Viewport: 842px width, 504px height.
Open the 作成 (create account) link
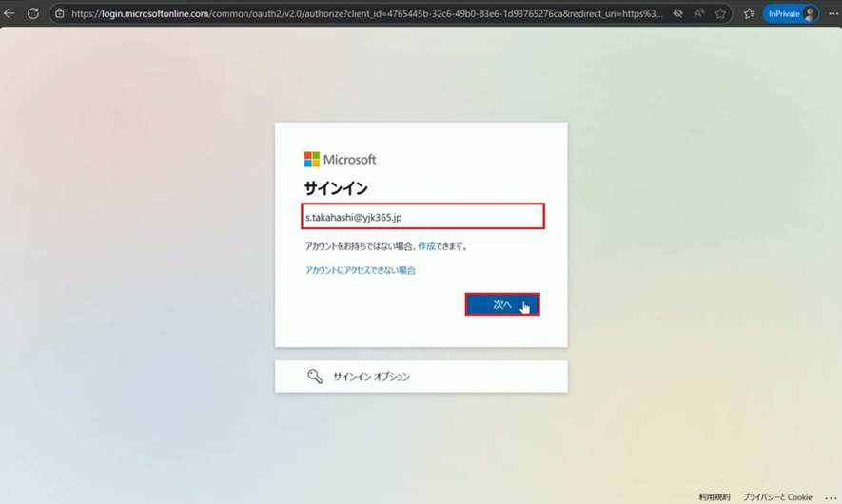(x=426, y=246)
